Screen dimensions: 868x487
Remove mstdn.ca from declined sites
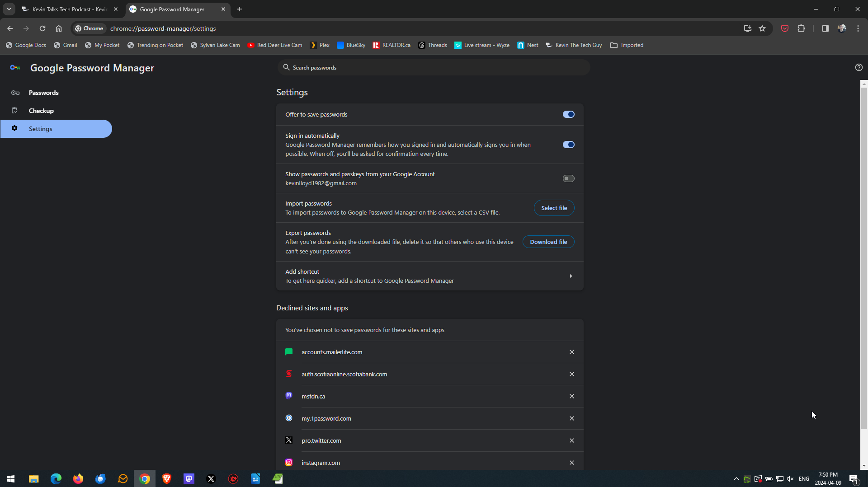click(x=571, y=396)
